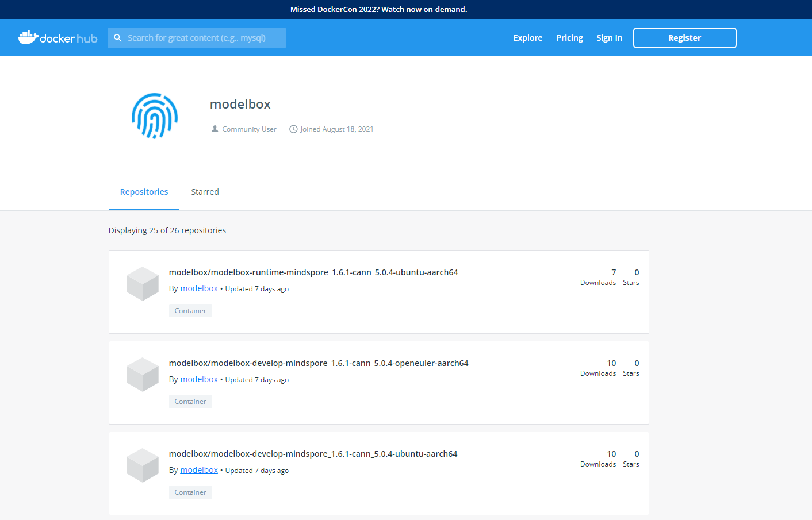Click the '0 Stars' count on develop ubuntu card
The width and height of the screenshot is (812, 520).
(631, 459)
